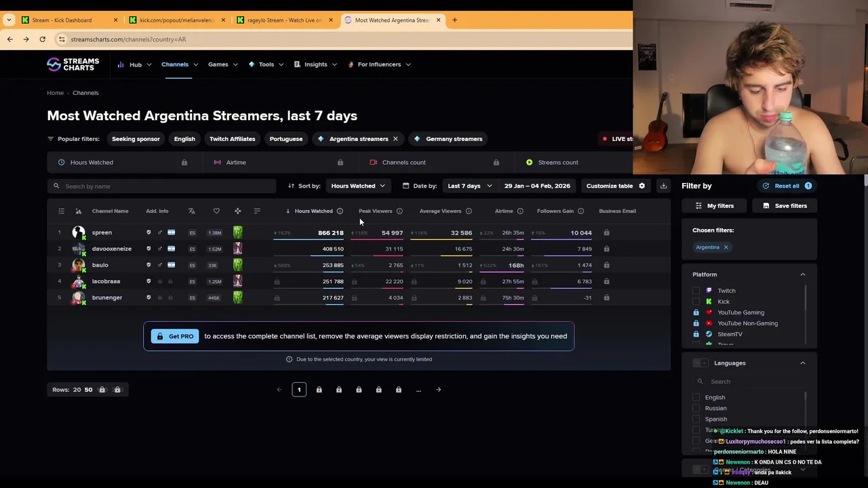
Task: Click the info icon next to Hours Watched
Action: (340, 211)
